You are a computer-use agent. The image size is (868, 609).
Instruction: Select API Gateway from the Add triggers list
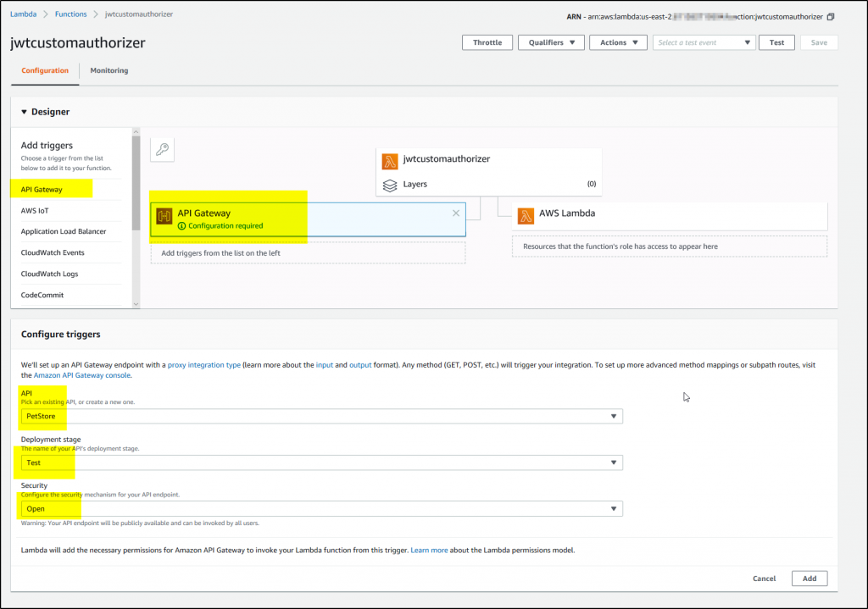point(42,188)
